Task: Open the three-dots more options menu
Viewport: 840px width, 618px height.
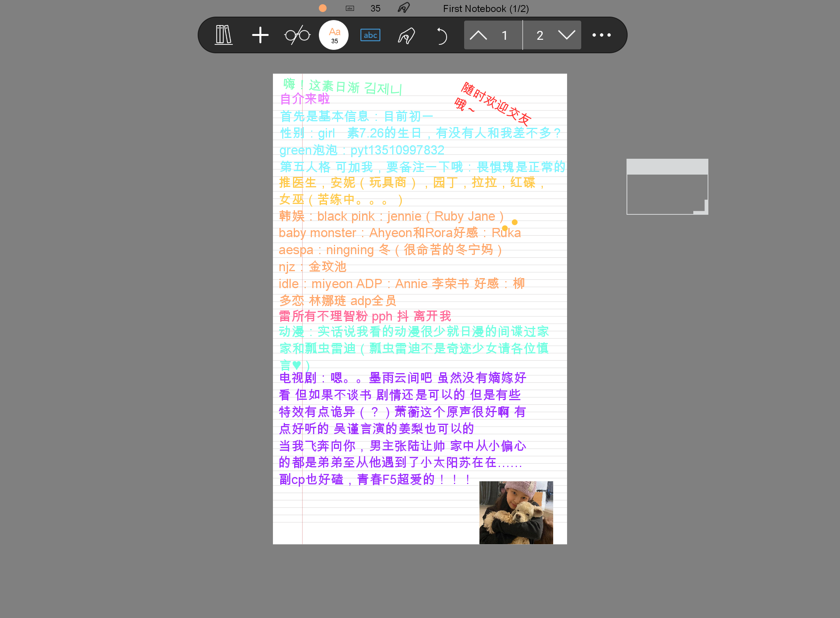Action: tap(601, 35)
